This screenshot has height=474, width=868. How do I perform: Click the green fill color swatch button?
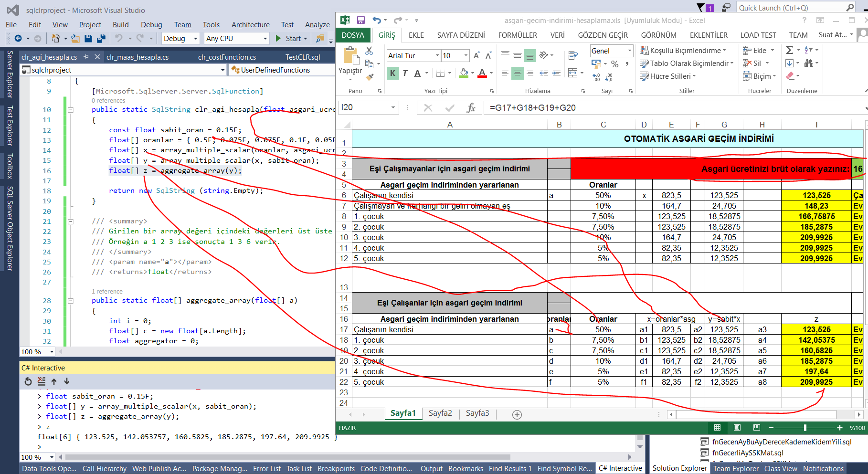464,73
